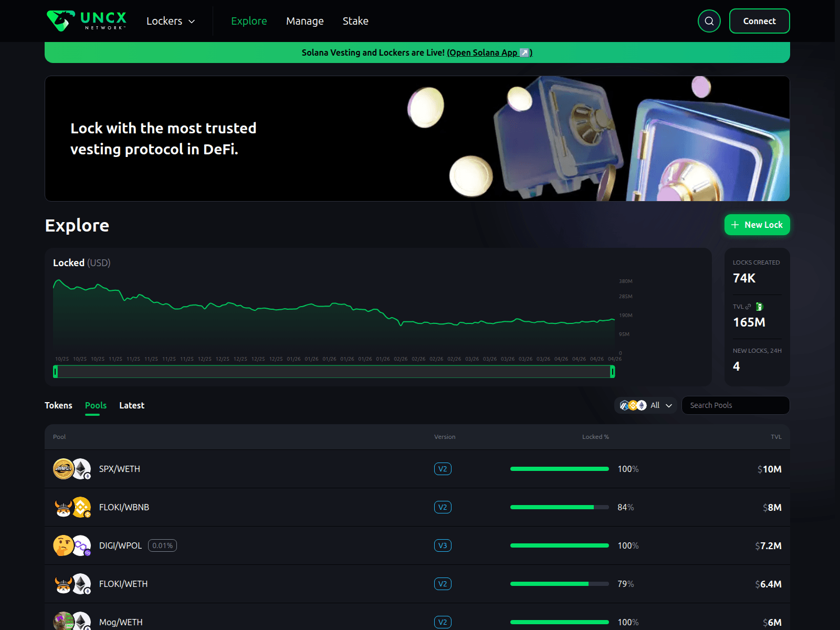The width and height of the screenshot is (840, 630).
Task: Click the V2 badge on FLOKI/WBNB row
Action: 443,507
